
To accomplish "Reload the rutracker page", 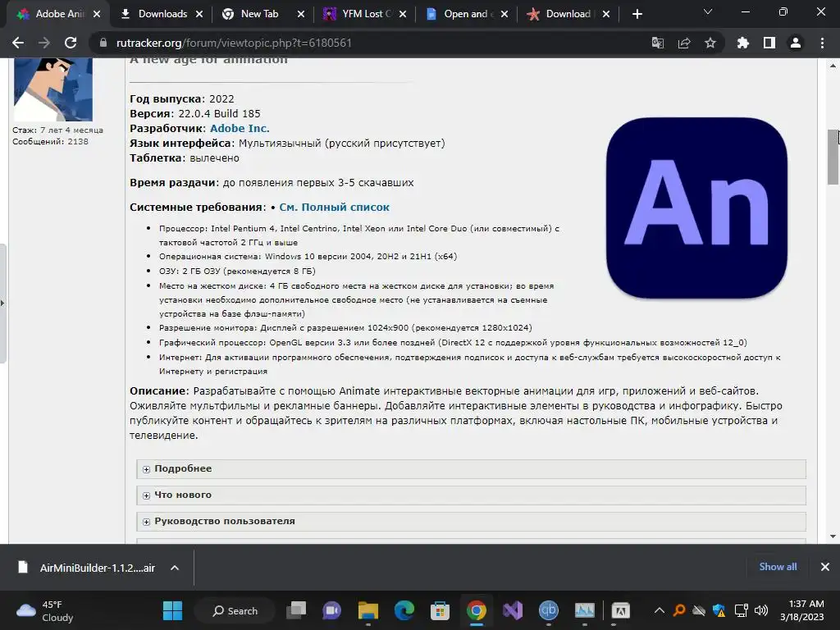I will pos(71,43).
